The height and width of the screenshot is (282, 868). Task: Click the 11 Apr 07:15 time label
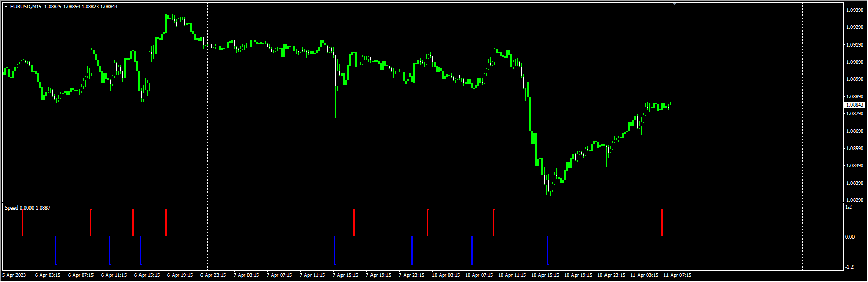(x=677, y=275)
